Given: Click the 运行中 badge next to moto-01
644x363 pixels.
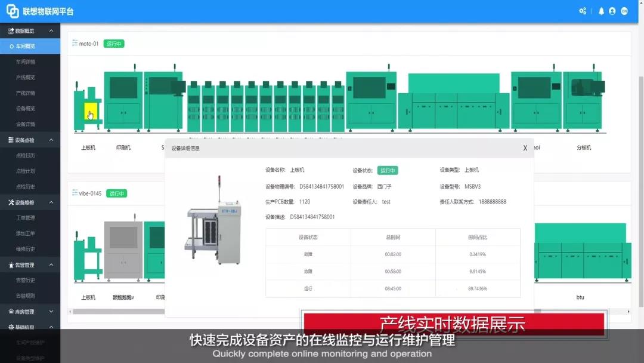Looking at the screenshot, I should pos(114,44).
